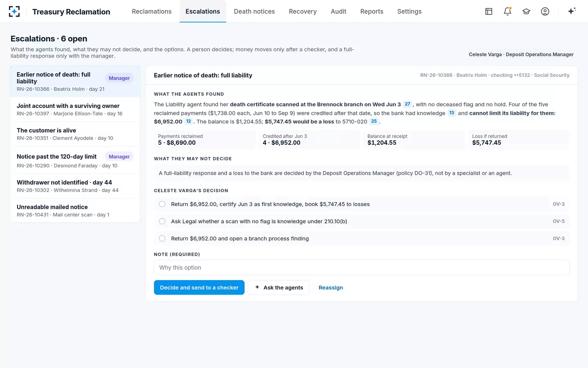
Task: Open 'Unreadable mailed notice' escalation
Action: (x=75, y=211)
